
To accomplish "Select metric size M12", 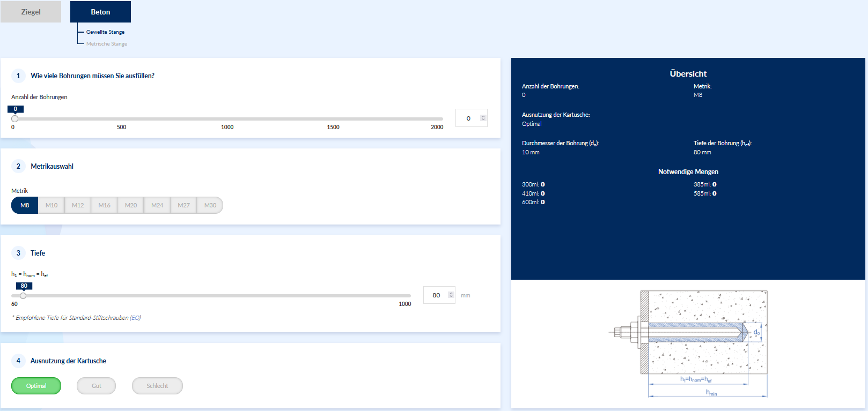I will point(78,205).
